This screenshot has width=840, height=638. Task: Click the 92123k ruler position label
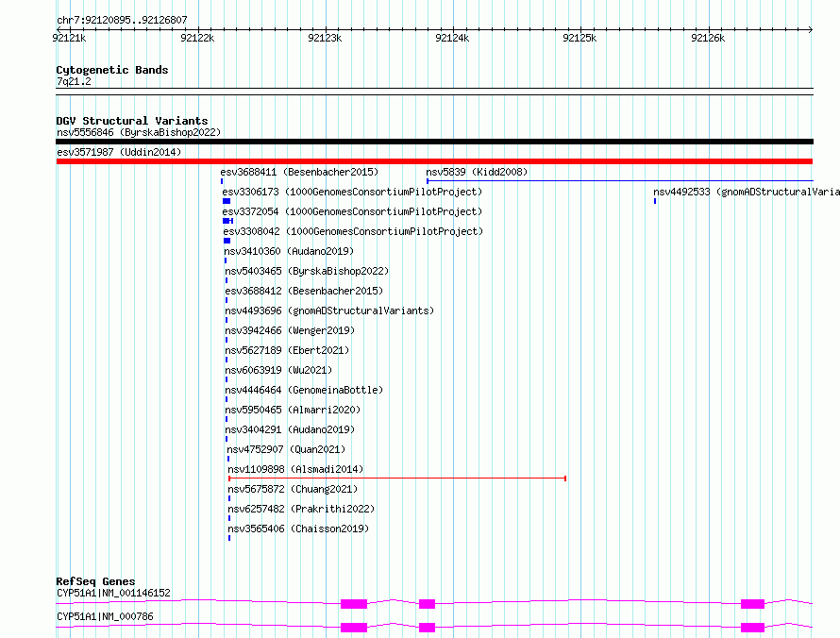(325, 38)
